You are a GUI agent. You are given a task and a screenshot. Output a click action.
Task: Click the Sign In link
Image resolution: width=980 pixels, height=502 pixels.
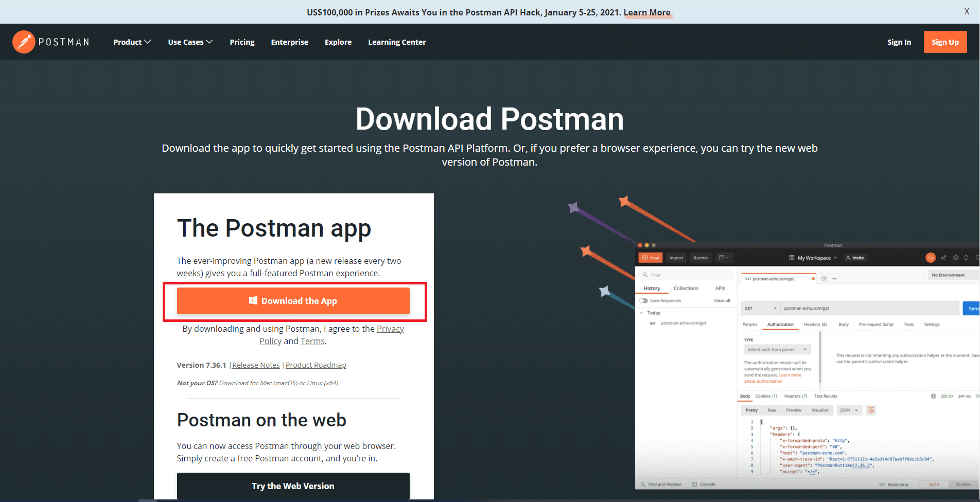(x=899, y=42)
